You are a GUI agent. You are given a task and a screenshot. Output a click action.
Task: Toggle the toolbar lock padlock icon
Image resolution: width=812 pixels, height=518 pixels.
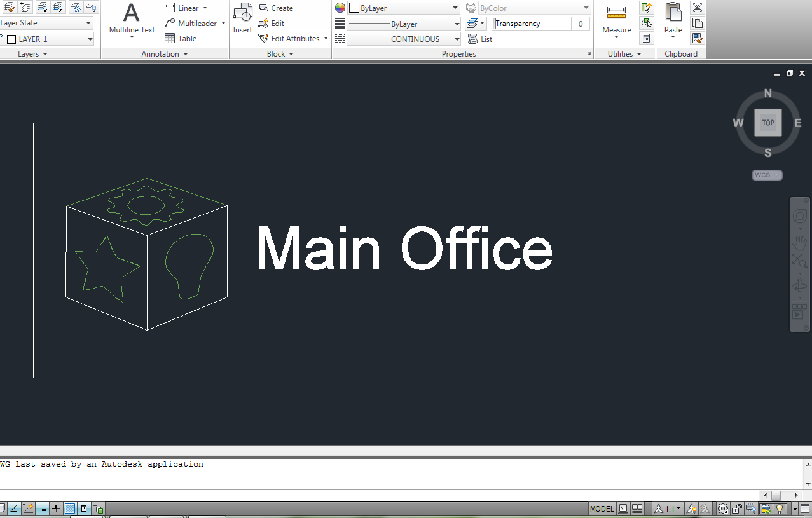click(x=738, y=508)
